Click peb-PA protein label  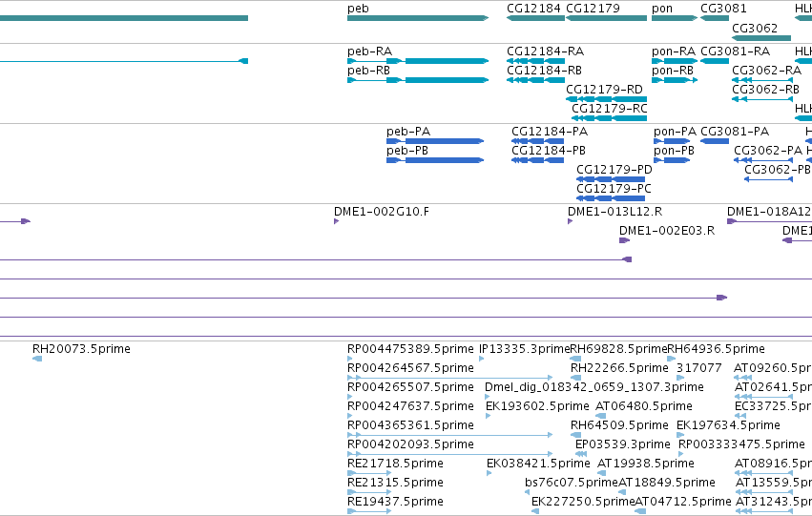tap(408, 132)
